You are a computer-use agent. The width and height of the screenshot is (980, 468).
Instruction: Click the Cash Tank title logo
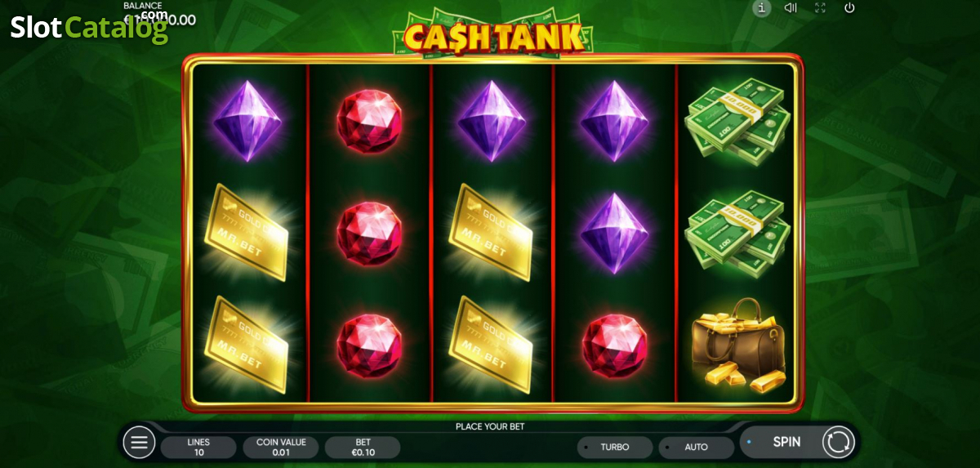pos(493,35)
